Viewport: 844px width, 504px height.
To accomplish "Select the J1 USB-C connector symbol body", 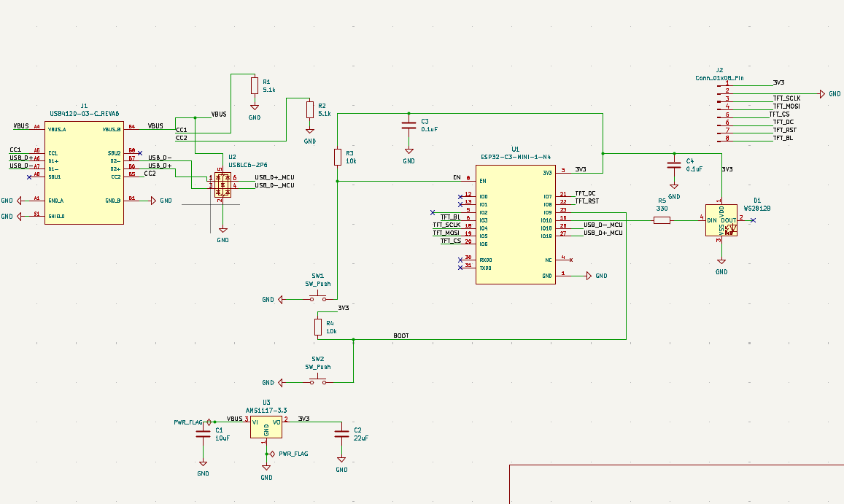I will click(84, 172).
